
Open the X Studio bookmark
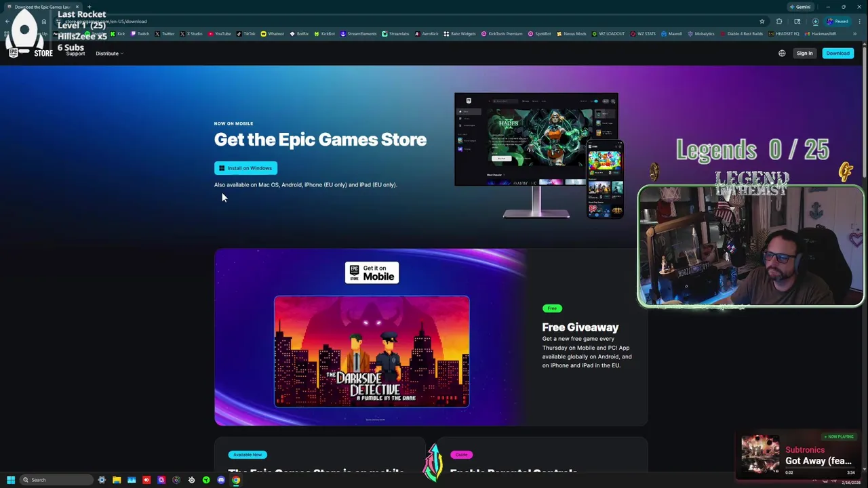(191, 33)
